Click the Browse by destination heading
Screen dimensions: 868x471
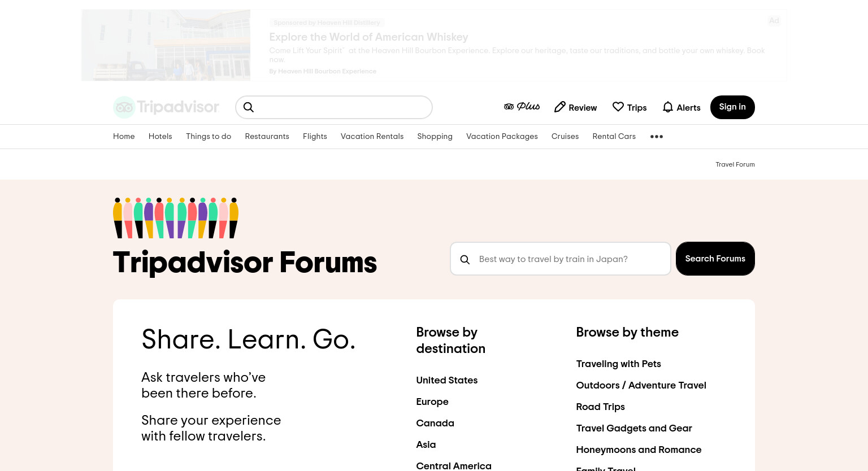[451, 341]
